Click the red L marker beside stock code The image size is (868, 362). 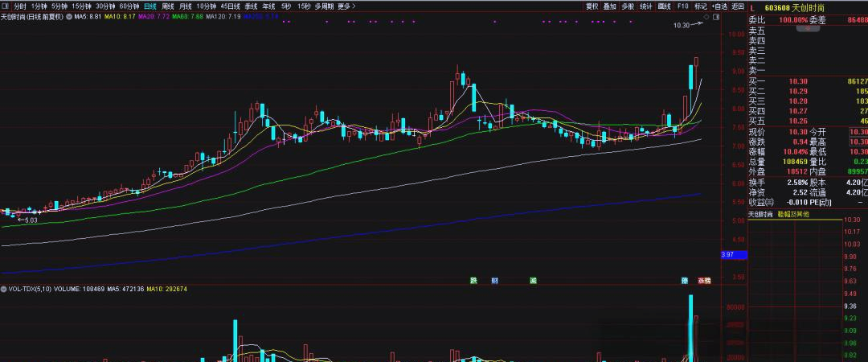point(752,8)
